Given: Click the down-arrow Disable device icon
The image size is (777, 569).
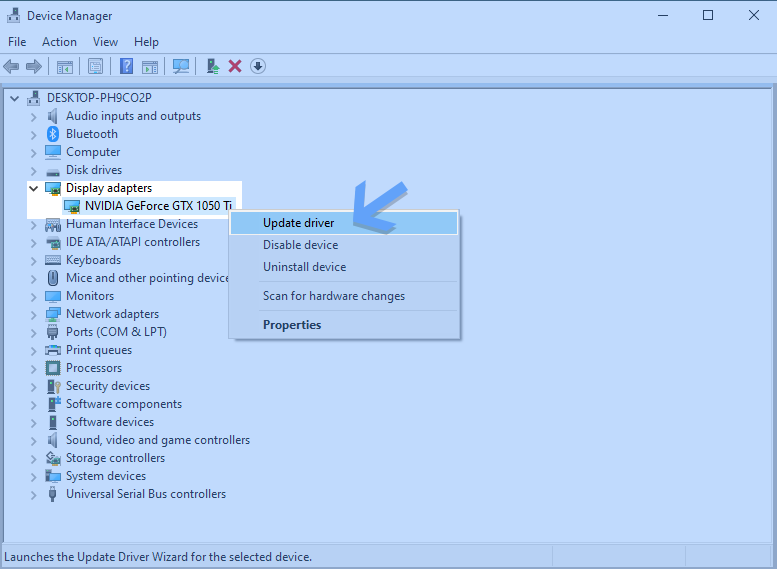Looking at the screenshot, I should point(258,66).
